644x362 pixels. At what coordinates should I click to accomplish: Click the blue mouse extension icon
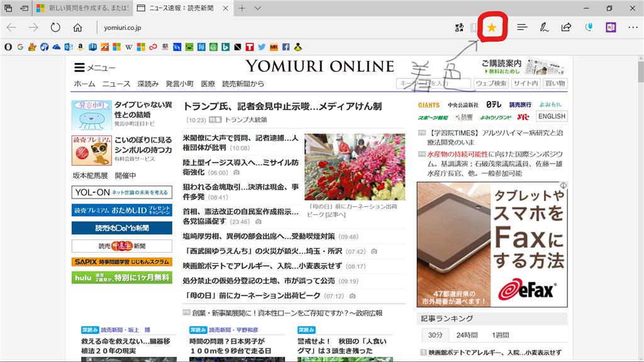[589, 28]
